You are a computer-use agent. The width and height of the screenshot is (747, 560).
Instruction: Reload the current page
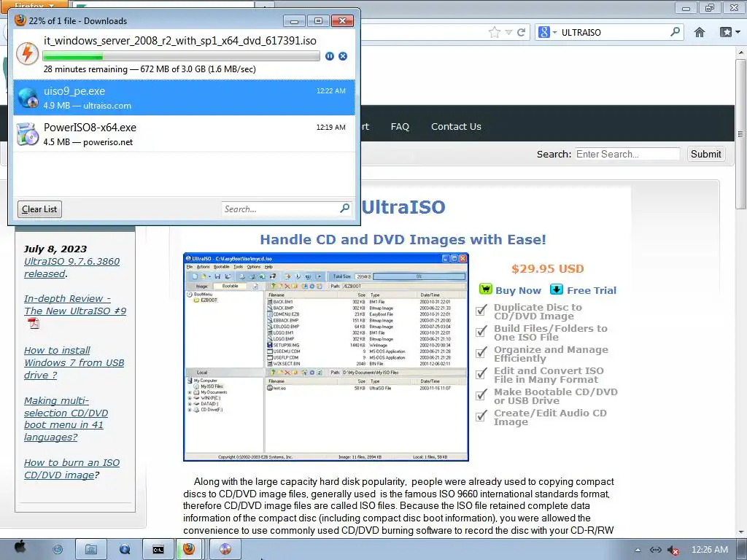tap(521, 32)
